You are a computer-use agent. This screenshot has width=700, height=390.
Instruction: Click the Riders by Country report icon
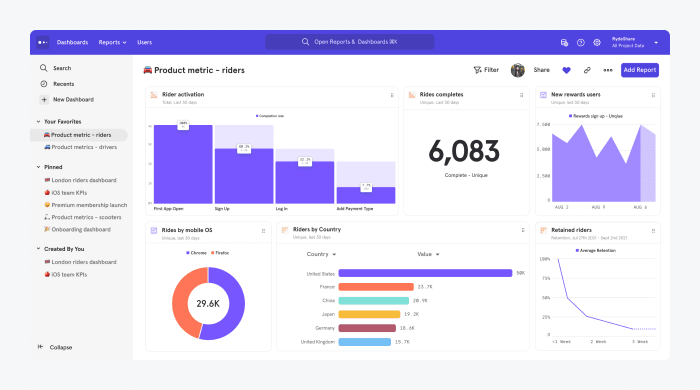(285, 230)
